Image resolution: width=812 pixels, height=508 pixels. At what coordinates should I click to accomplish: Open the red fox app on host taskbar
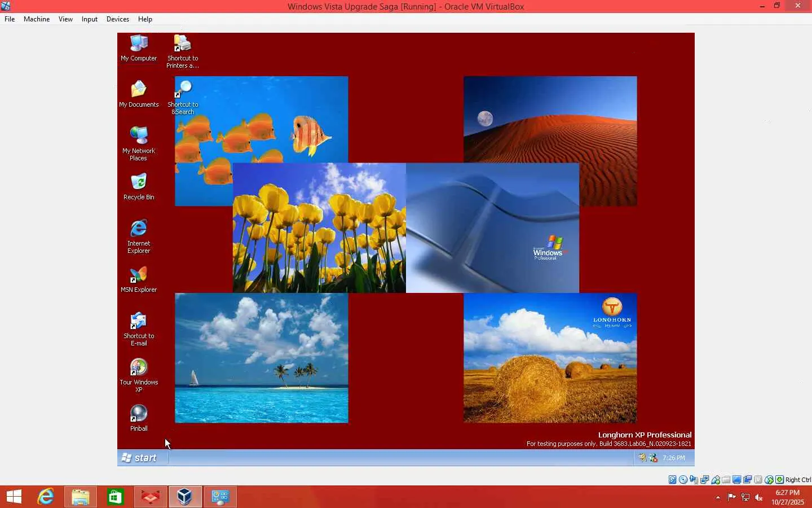point(151,497)
